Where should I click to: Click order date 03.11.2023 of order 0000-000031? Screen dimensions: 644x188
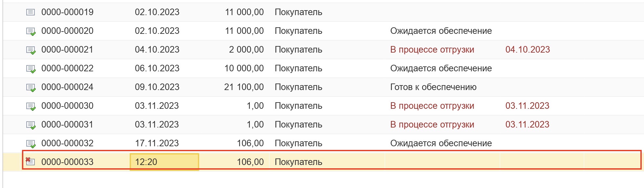(x=157, y=125)
